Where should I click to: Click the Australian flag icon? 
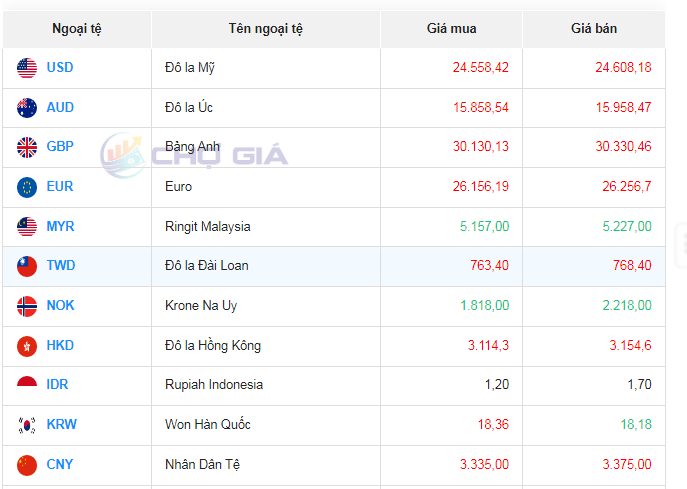point(27,107)
